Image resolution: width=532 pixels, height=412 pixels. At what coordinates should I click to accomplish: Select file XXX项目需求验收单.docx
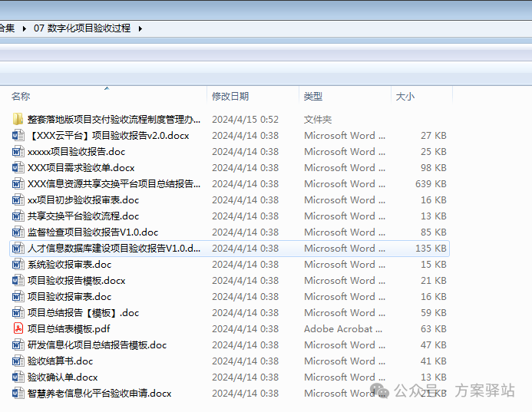click(x=81, y=168)
